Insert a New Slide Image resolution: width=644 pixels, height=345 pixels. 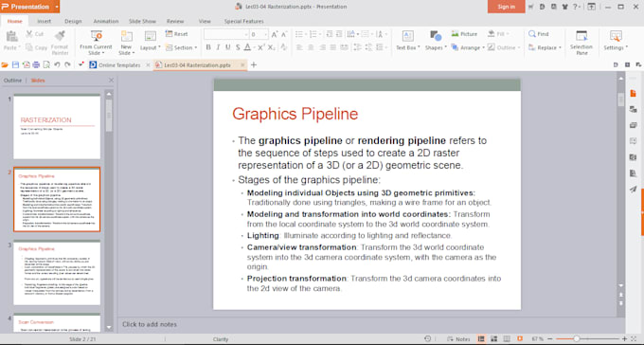coord(127,43)
